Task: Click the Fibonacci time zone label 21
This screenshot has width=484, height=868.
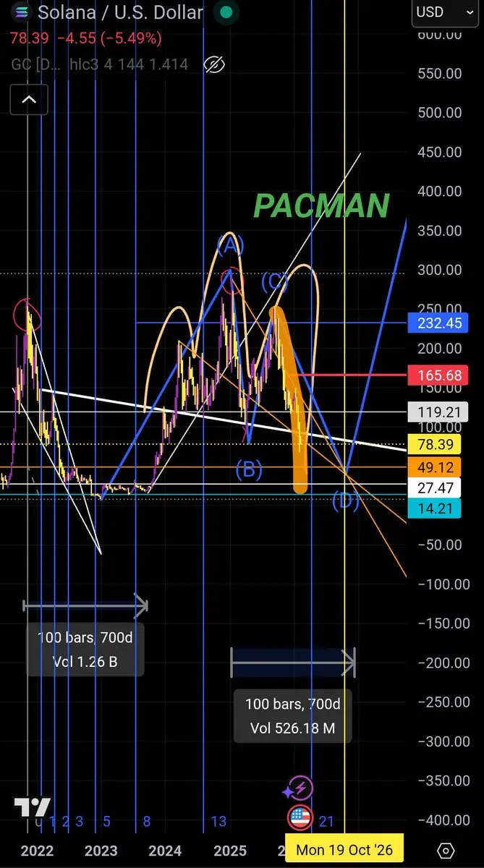Action: tap(326, 821)
